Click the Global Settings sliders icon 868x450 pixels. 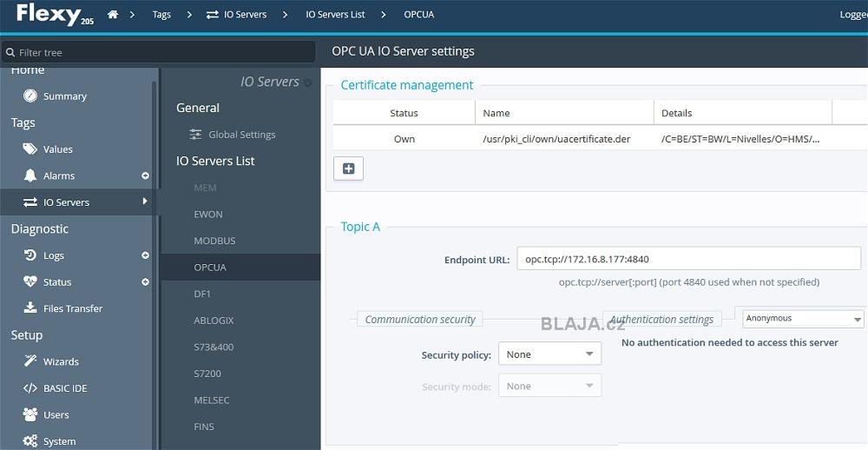195,134
